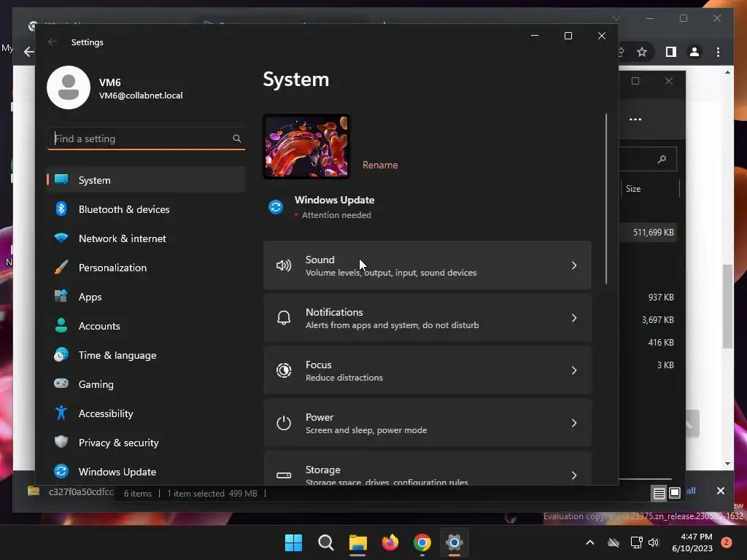Open the Chrome profile icon

(694, 52)
